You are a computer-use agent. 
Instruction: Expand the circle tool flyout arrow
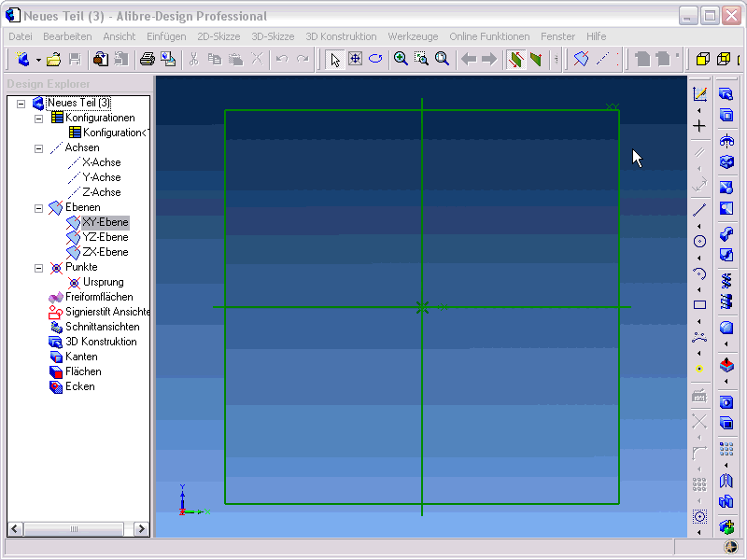(x=699, y=259)
